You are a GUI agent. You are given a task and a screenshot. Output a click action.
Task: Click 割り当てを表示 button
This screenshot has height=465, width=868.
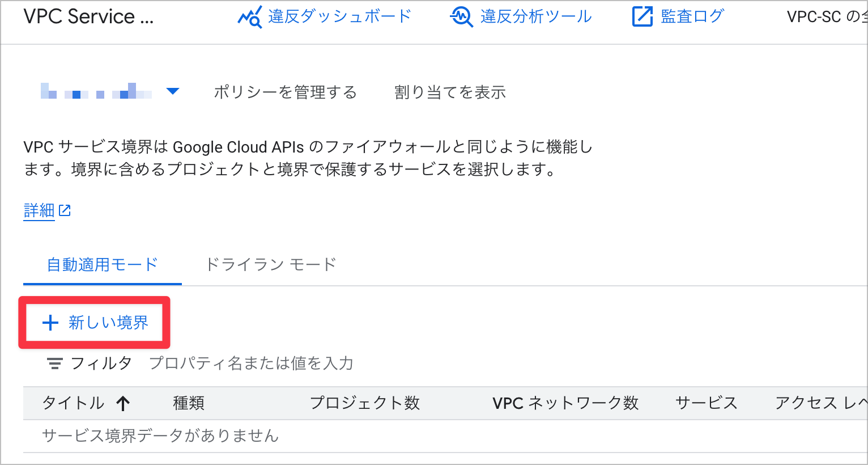[450, 92]
